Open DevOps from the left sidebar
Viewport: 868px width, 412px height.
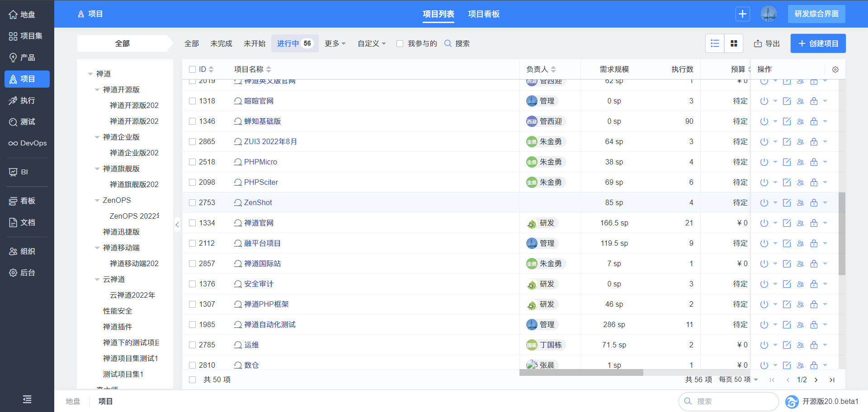[x=27, y=143]
